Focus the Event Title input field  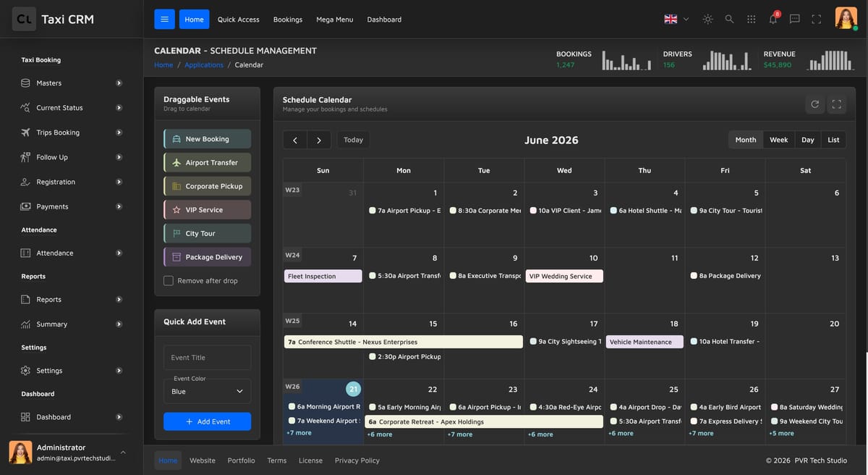click(207, 358)
